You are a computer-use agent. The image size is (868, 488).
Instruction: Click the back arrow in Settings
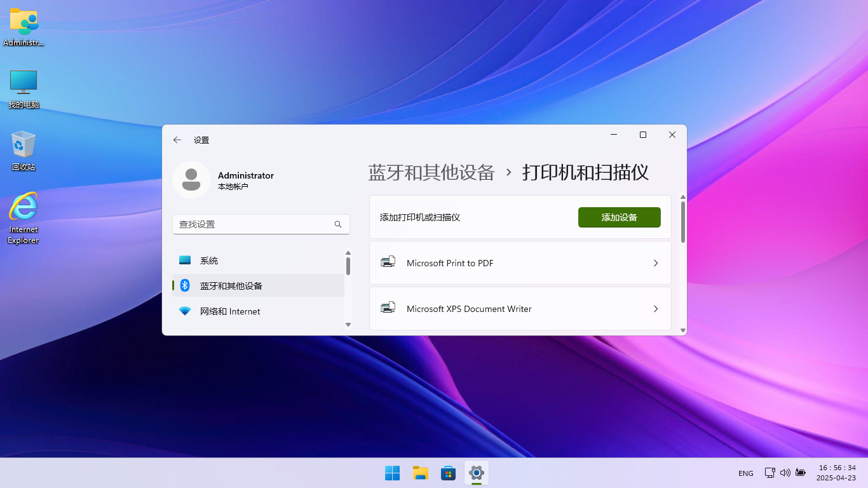[x=177, y=140]
